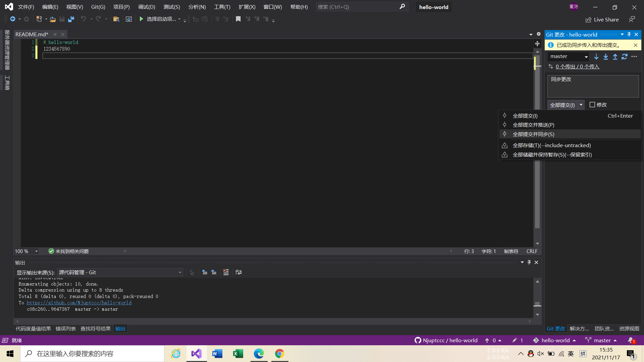The height and width of the screenshot is (362, 644).
Task: Open the Git(G) menu
Action: [x=98, y=7]
